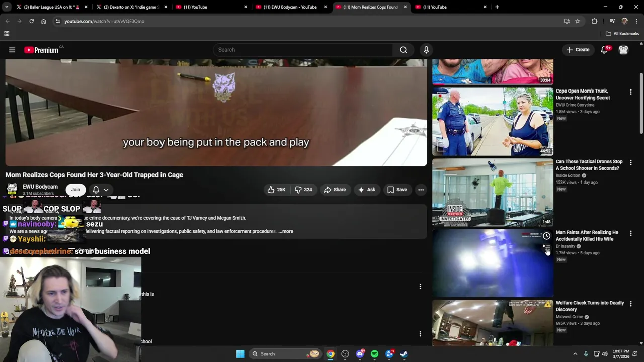Image resolution: width=644 pixels, height=362 pixels.
Task: Show hidden system tray icons
Action: click(575, 354)
